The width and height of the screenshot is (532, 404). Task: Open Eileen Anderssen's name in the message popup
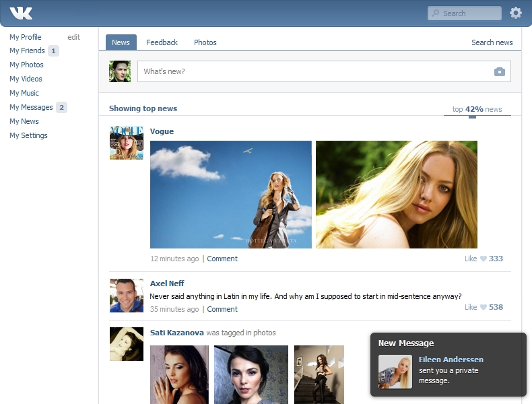click(451, 360)
